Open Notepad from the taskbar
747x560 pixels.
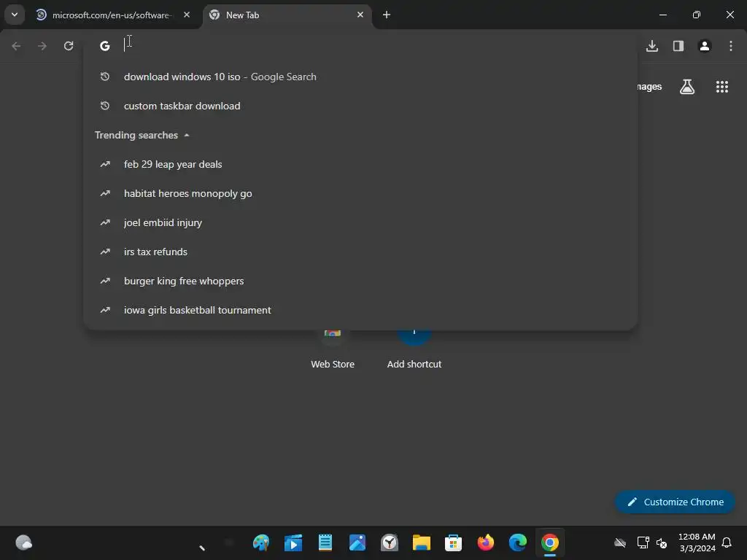(x=325, y=542)
